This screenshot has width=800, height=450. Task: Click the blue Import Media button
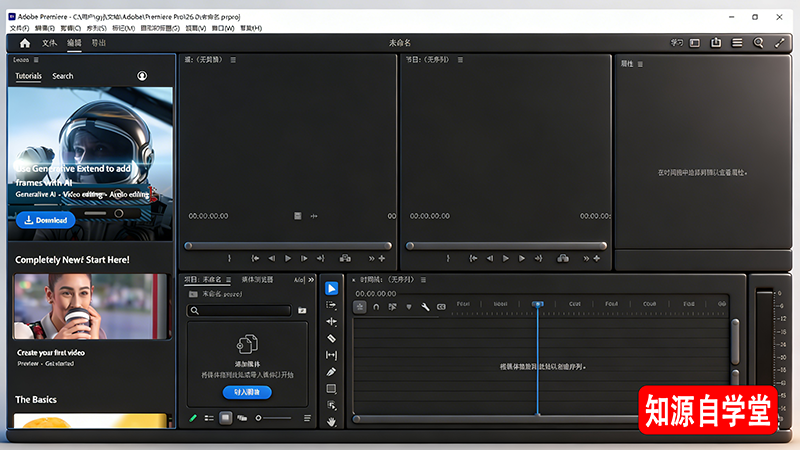[x=247, y=392]
